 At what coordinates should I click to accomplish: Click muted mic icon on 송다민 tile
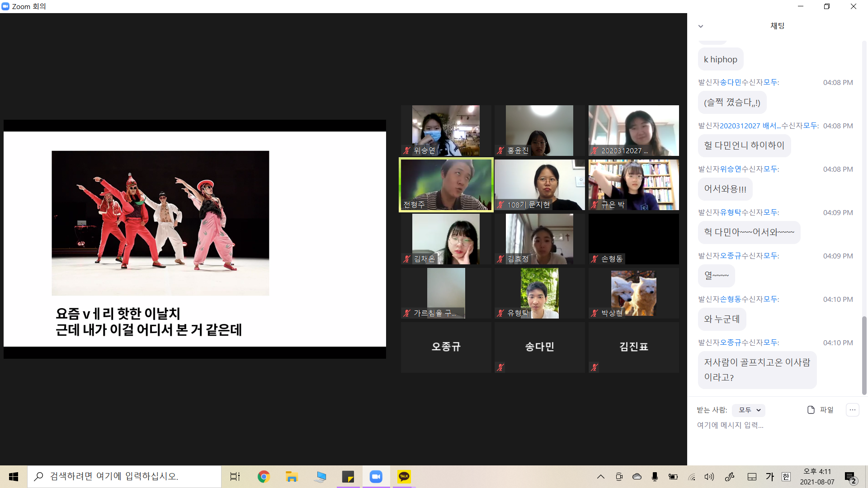pyautogui.click(x=500, y=367)
